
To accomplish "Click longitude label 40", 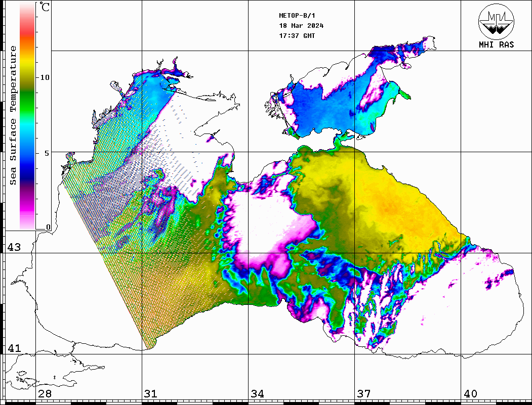I will [x=470, y=393].
